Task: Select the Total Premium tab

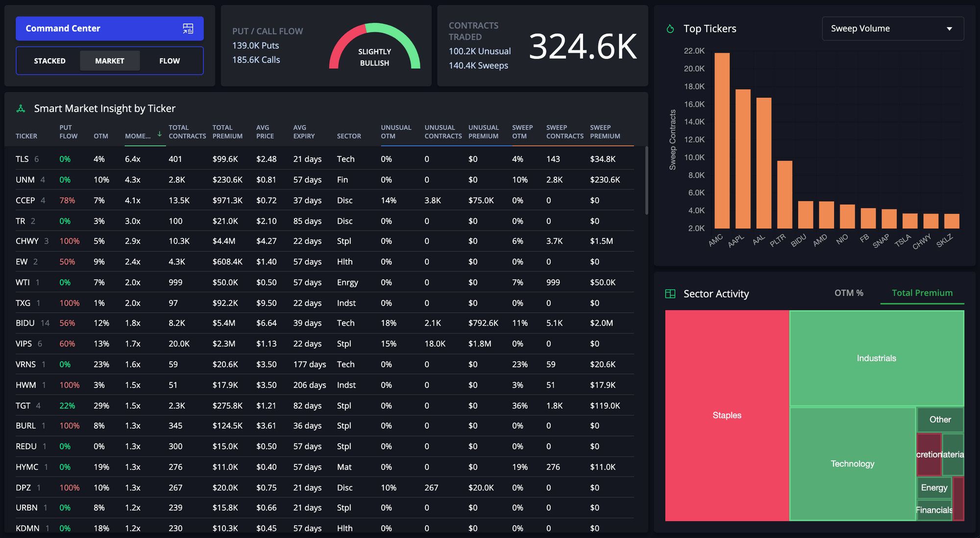Action: pos(922,293)
